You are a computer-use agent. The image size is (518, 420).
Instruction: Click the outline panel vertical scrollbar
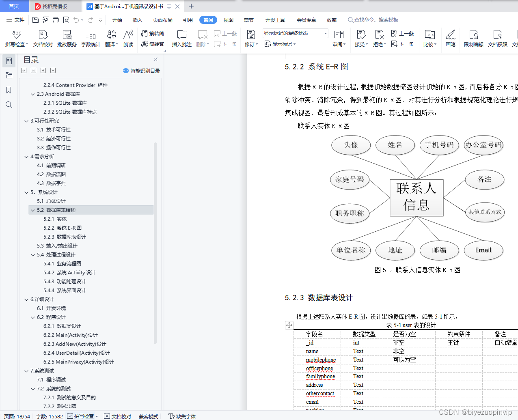coord(155,243)
